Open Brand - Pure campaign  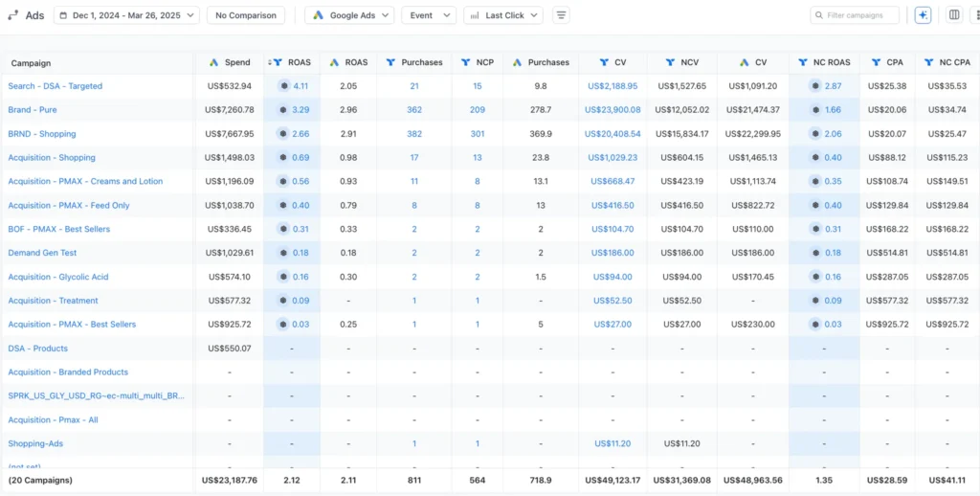tap(33, 109)
